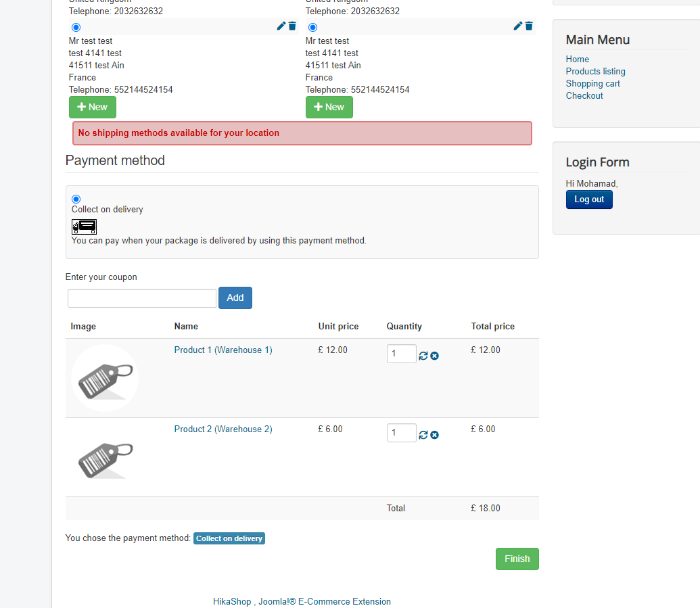Apply coupon with the Add button
Image resolution: width=700 pixels, height=608 pixels.
click(235, 298)
